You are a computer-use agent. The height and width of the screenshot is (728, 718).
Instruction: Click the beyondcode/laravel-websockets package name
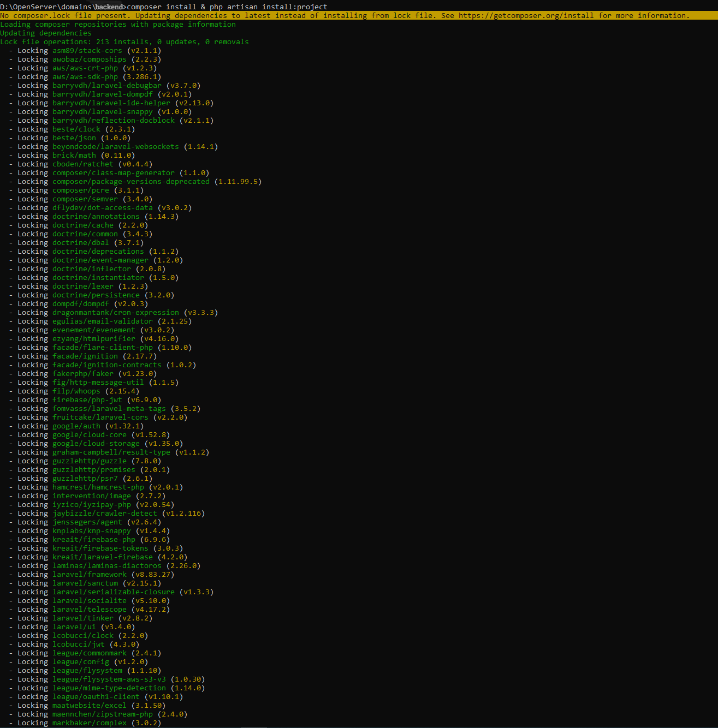point(116,147)
